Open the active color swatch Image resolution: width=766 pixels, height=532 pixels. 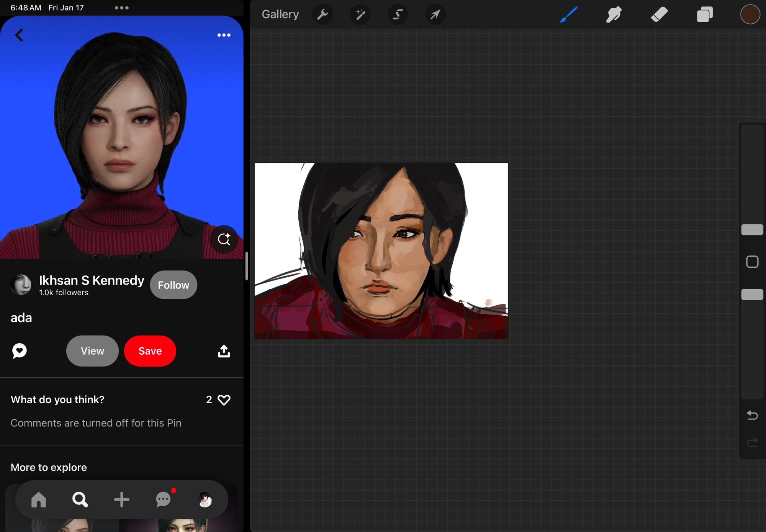click(x=750, y=15)
